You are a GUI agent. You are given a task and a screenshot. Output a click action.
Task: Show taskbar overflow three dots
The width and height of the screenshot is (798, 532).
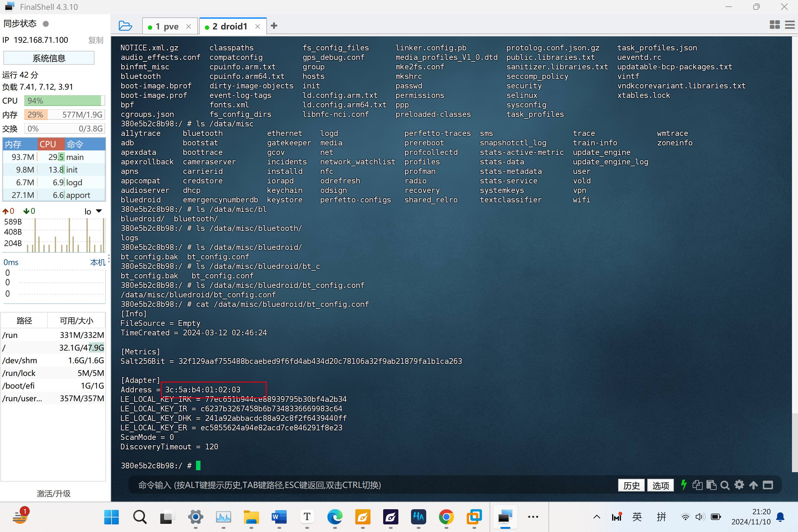[533, 517]
